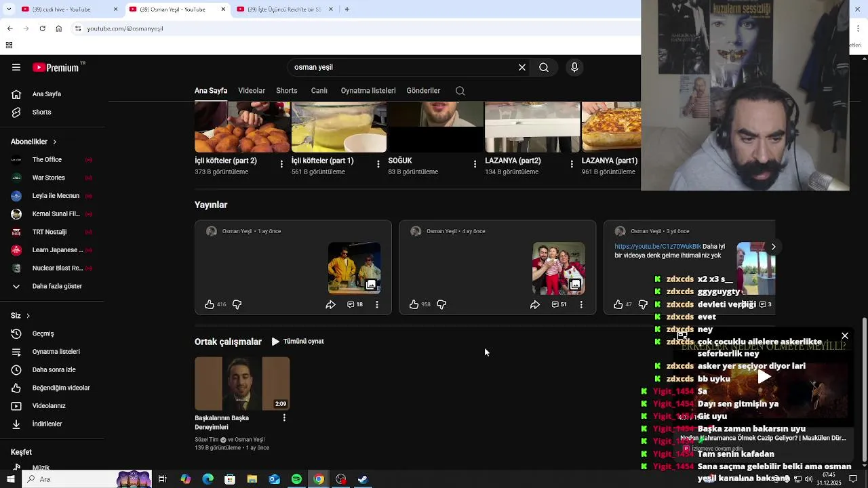Viewport: 868px width, 488px height.
Task: Open Geçmiş history in sidebar
Action: pyautogui.click(x=43, y=333)
